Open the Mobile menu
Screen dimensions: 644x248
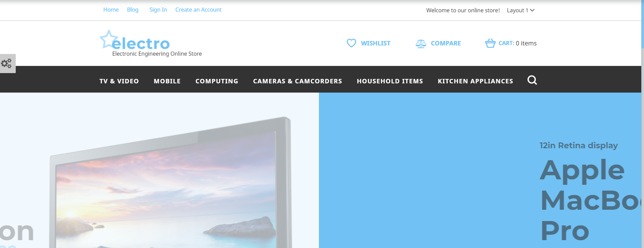click(167, 81)
